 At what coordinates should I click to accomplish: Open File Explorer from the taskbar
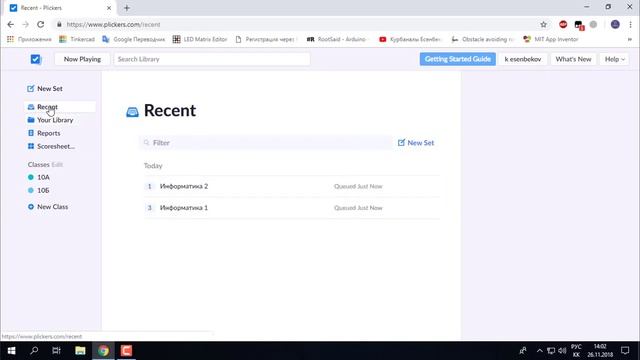(80, 351)
